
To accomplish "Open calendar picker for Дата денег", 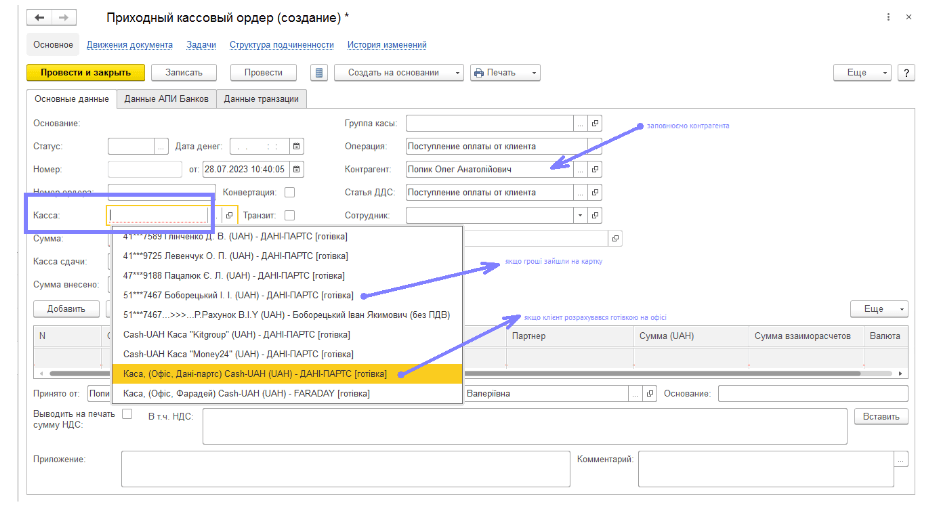I will click(x=297, y=146).
